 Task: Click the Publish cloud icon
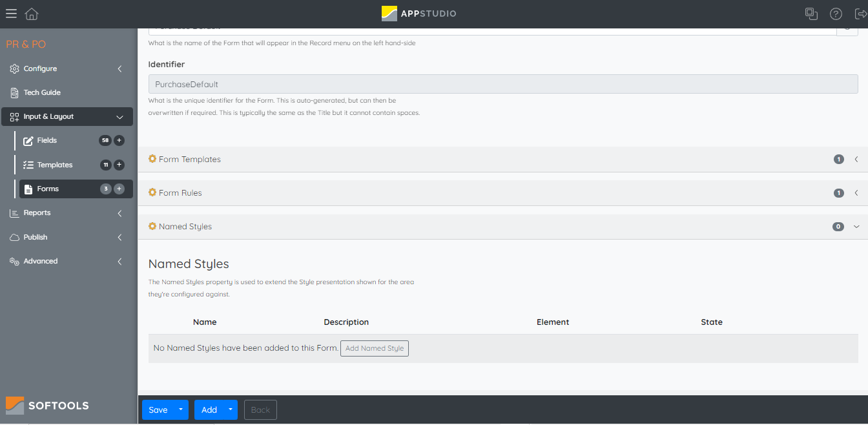14,237
